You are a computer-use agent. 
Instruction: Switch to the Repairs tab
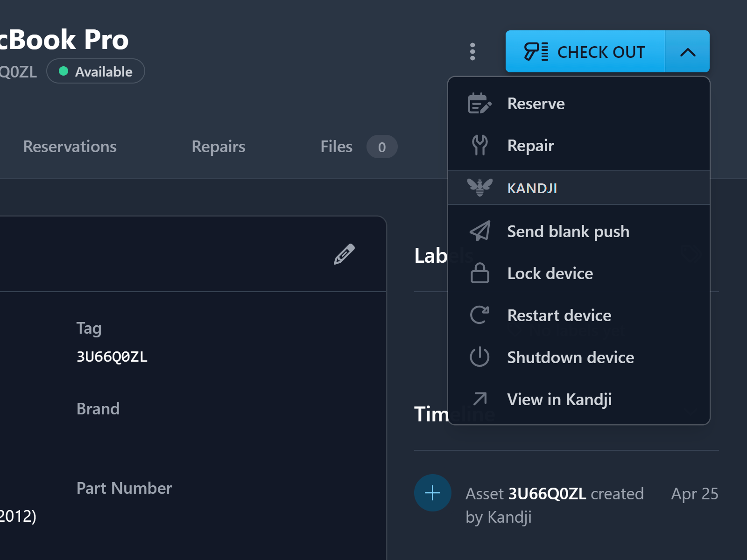click(x=218, y=147)
